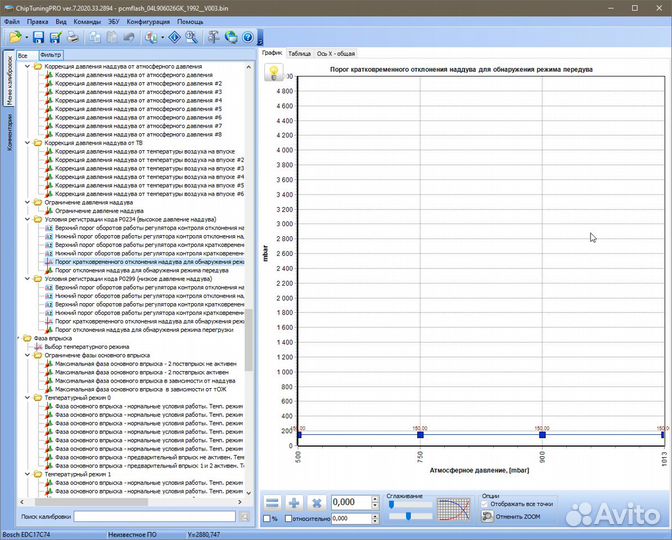The height and width of the screenshot is (540, 672).
Task: Select the 'Фильтр' tab in calibration panel
Action: pyautogui.click(x=50, y=54)
